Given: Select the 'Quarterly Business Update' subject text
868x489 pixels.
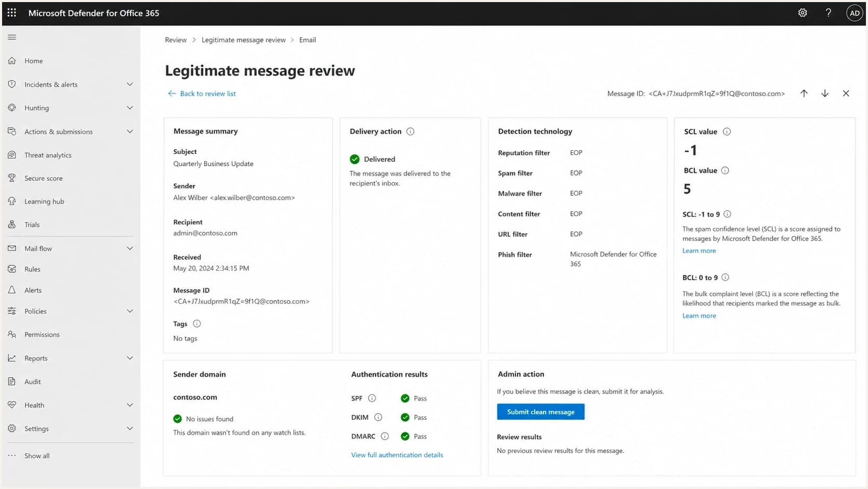Looking at the screenshot, I should [213, 164].
